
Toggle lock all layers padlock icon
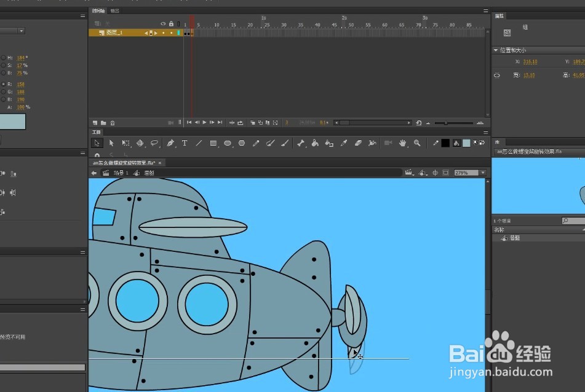[x=171, y=24]
